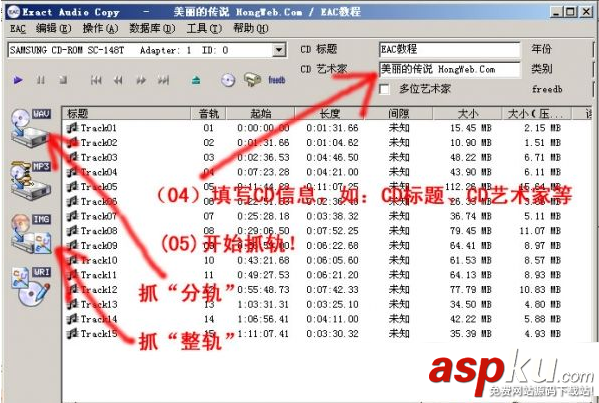Click the Stop playback button
Screen dimensions: 599x403
pos(63,80)
